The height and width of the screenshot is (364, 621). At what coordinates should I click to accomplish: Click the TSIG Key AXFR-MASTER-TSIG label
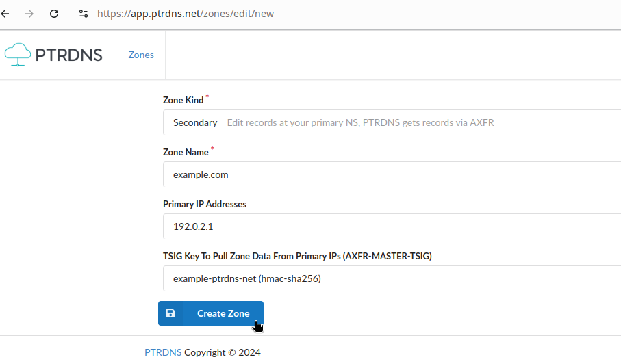tap(297, 256)
